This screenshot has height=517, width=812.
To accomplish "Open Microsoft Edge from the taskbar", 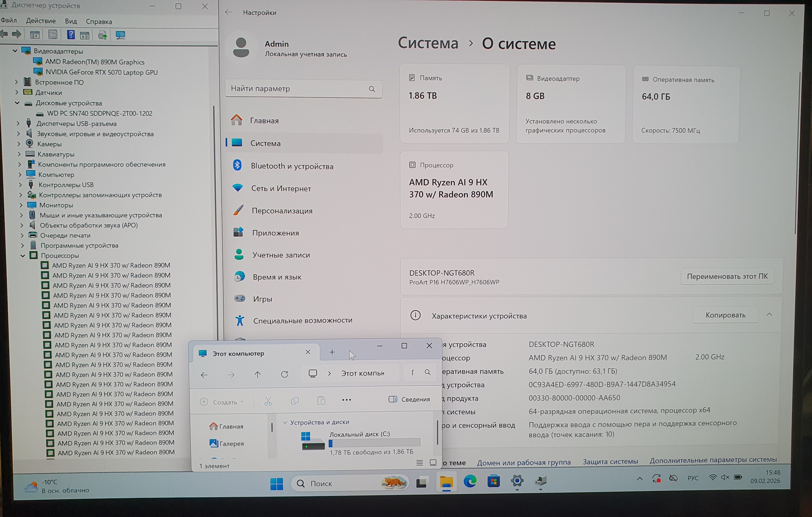I will coord(470,482).
